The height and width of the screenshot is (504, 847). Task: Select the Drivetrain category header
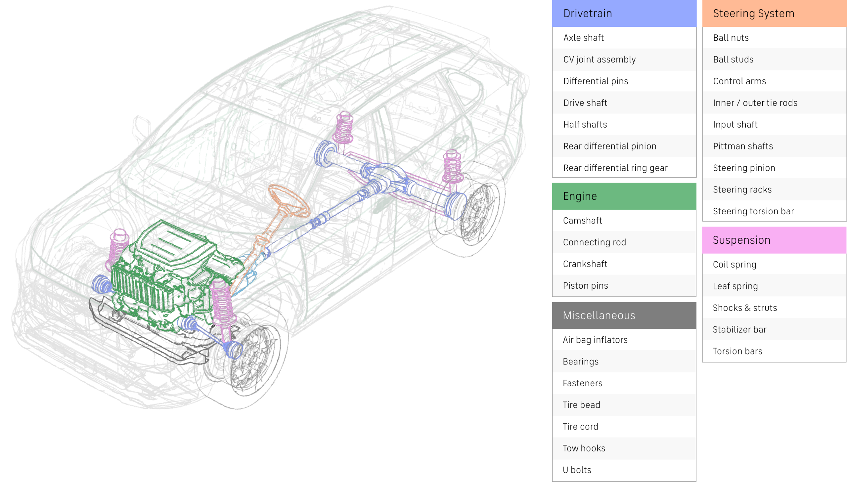pyautogui.click(x=624, y=13)
